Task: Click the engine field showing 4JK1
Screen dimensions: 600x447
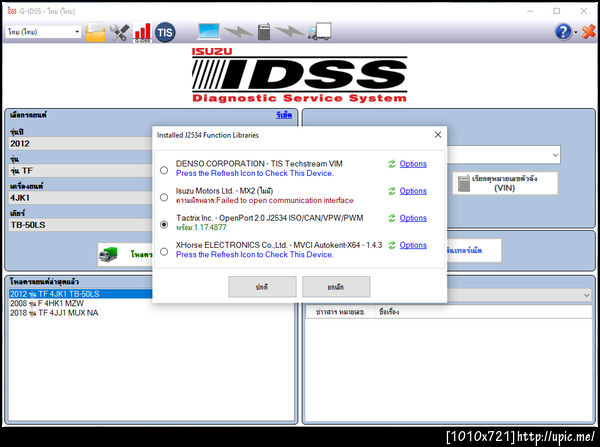Action: coord(80,198)
